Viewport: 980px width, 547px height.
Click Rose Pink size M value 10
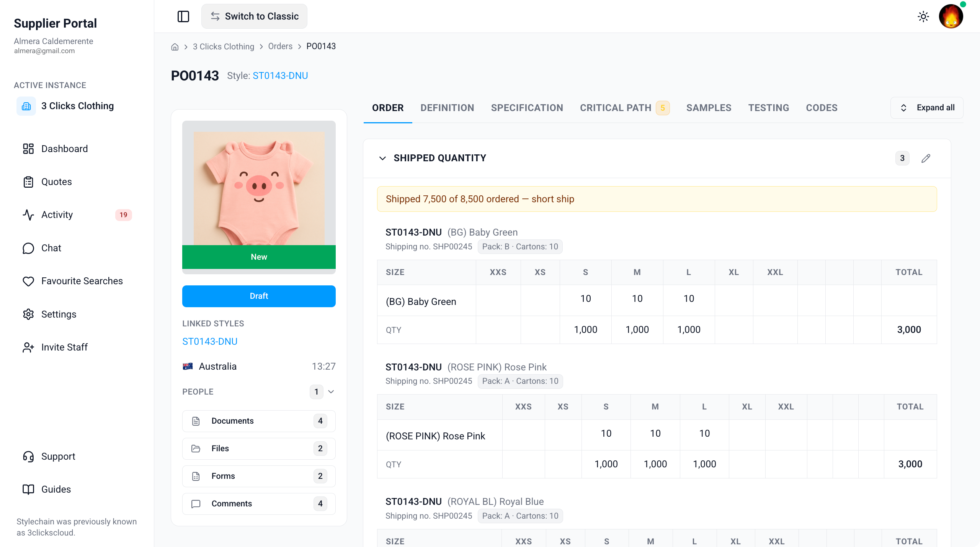655,434
